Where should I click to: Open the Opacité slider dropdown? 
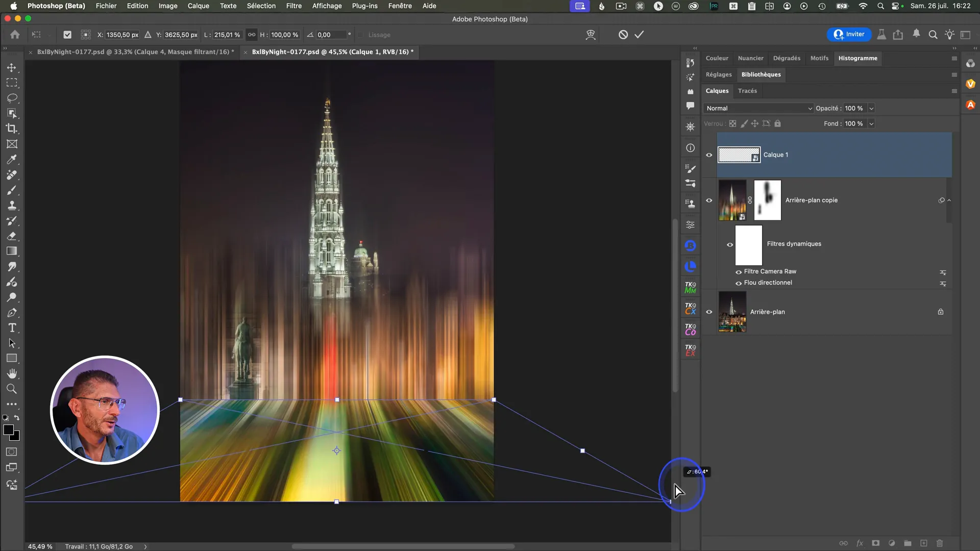pyautogui.click(x=871, y=108)
